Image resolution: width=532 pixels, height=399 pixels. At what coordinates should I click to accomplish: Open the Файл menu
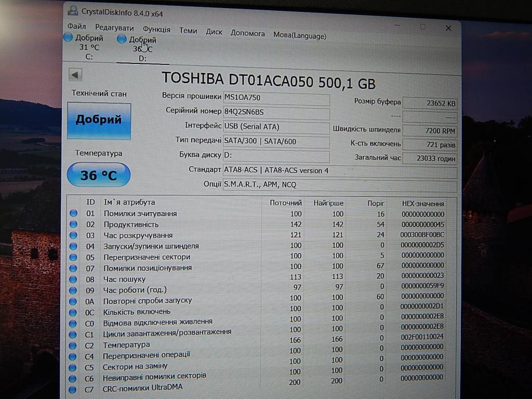click(76, 26)
